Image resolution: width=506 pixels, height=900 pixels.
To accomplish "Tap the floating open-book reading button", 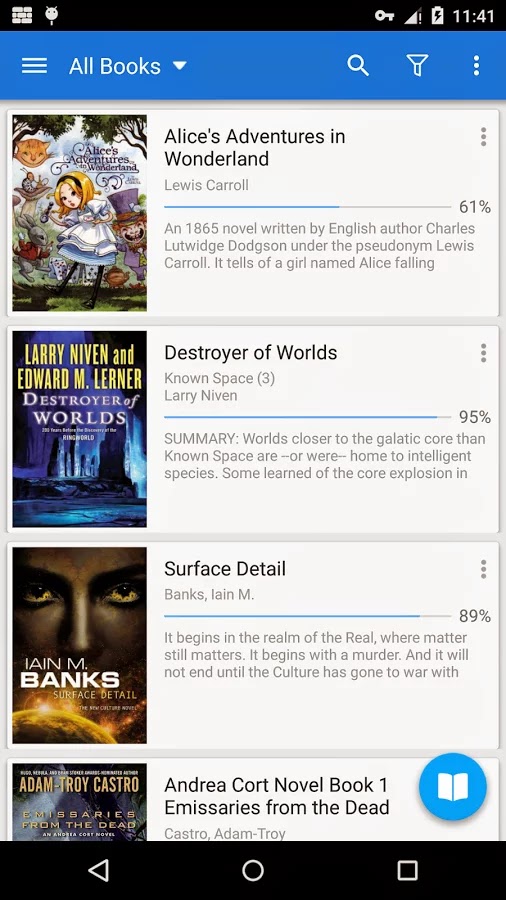I will (x=453, y=786).
